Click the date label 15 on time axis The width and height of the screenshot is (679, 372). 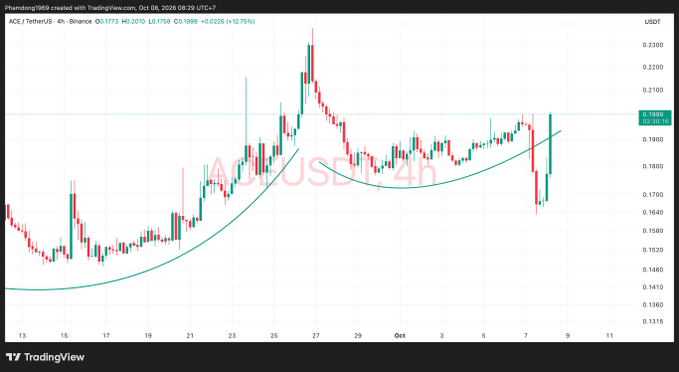[x=64, y=336]
